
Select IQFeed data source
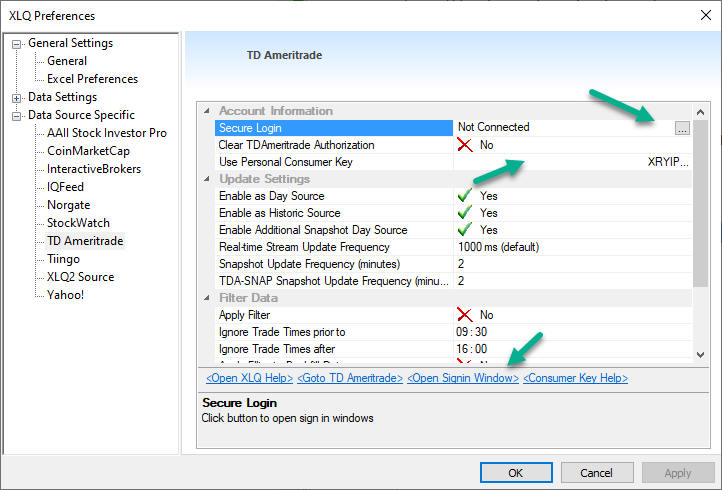point(65,187)
